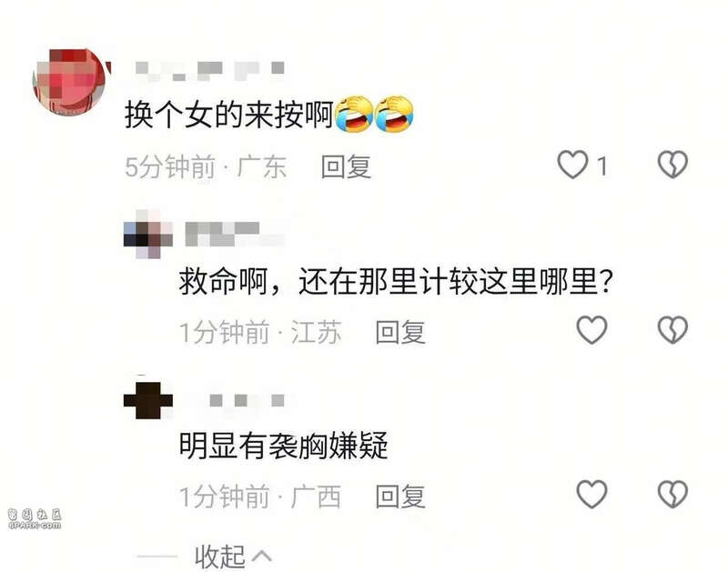
Task: Like the comment from 广东
Action: [x=572, y=165]
